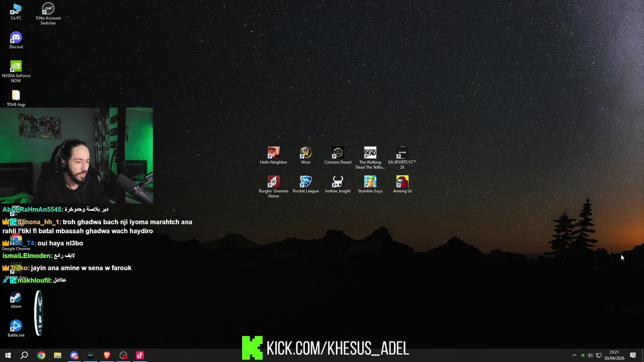Viewport: 644px width, 362px height.
Task: Select the Ce PC desktop icon
Action: (x=16, y=12)
